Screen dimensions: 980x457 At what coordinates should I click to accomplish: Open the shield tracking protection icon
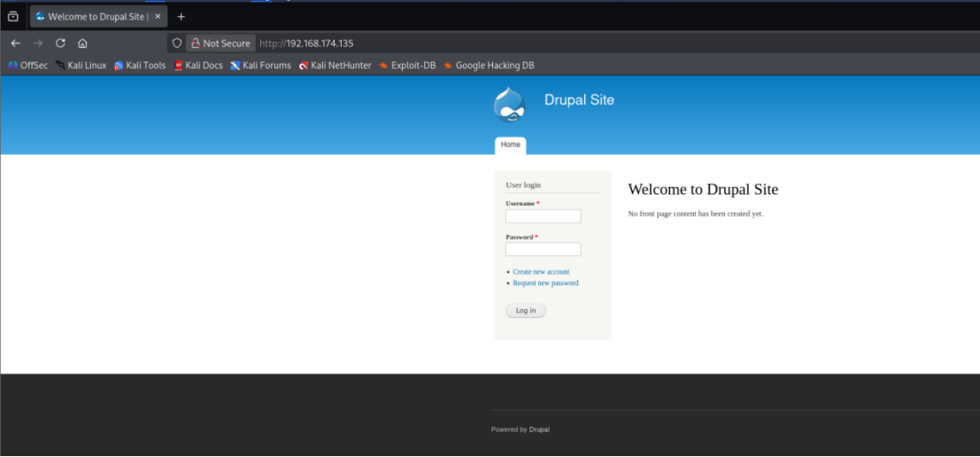click(x=177, y=43)
